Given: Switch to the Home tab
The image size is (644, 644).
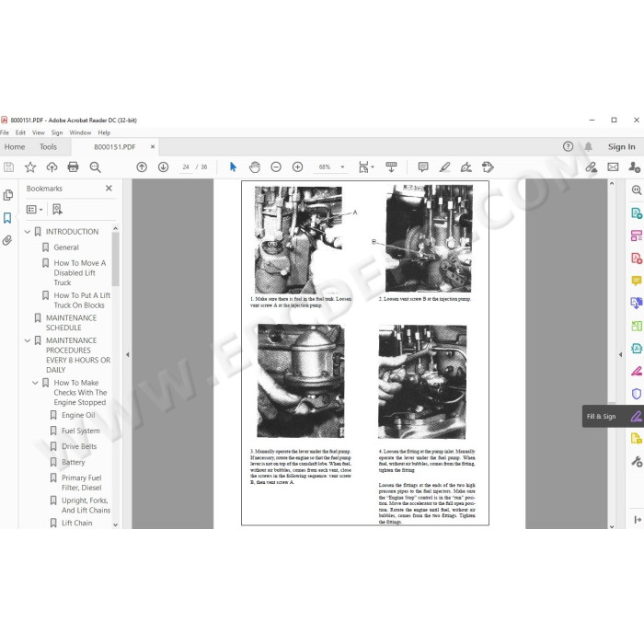Looking at the screenshot, I should click(x=15, y=146).
